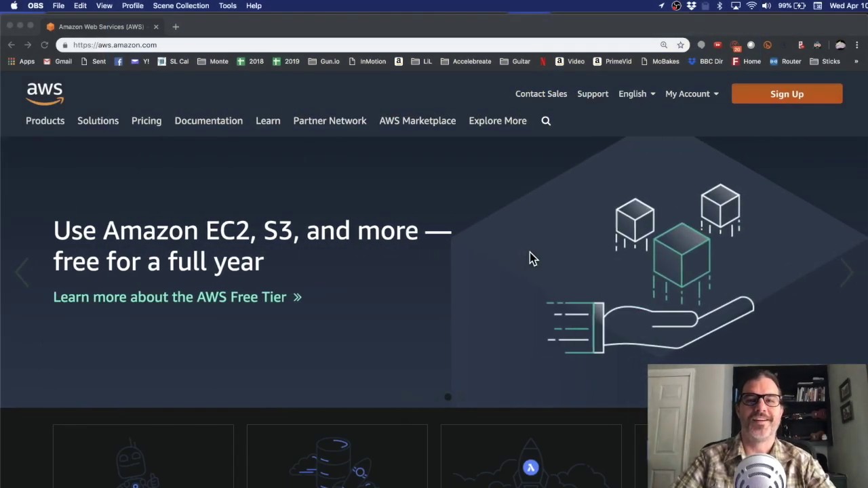Click the AirPlay display icon
Screen dimensions: 868x488
point(736,5)
